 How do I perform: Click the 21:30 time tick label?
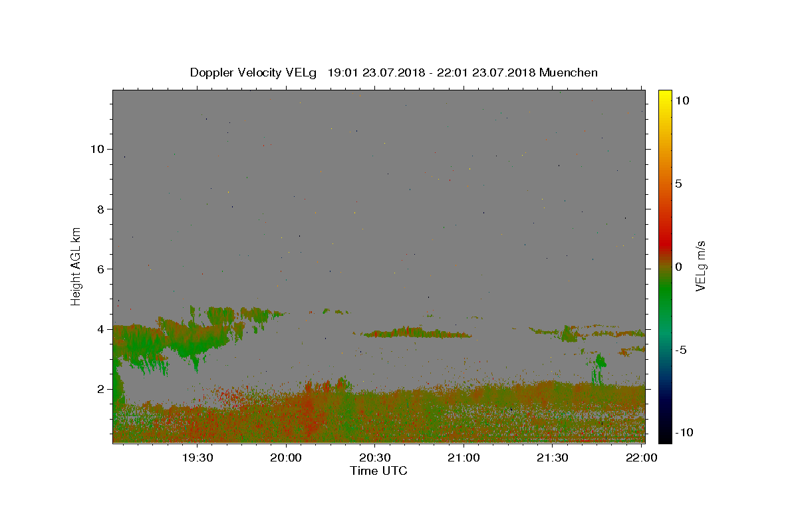click(x=553, y=458)
